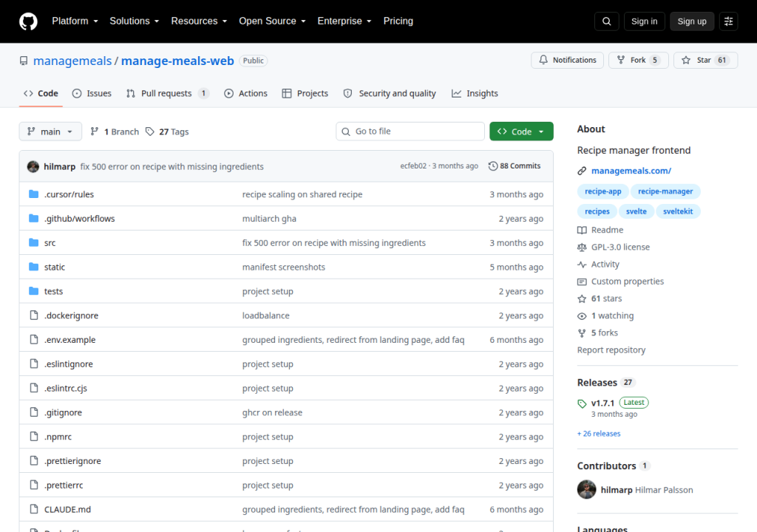The image size is (757, 532).
Task: Click the svelte topic tag
Action: tap(637, 211)
